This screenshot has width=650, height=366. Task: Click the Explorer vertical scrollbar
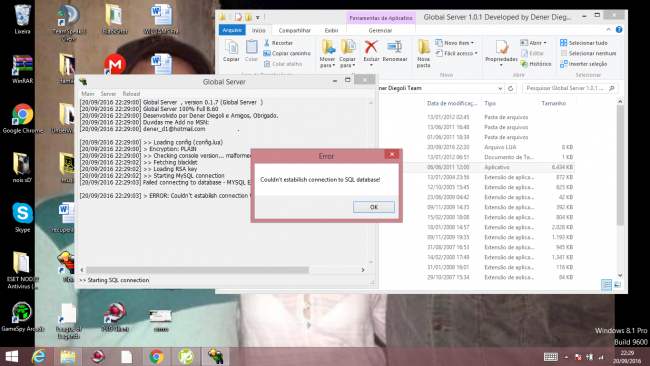click(620, 166)
